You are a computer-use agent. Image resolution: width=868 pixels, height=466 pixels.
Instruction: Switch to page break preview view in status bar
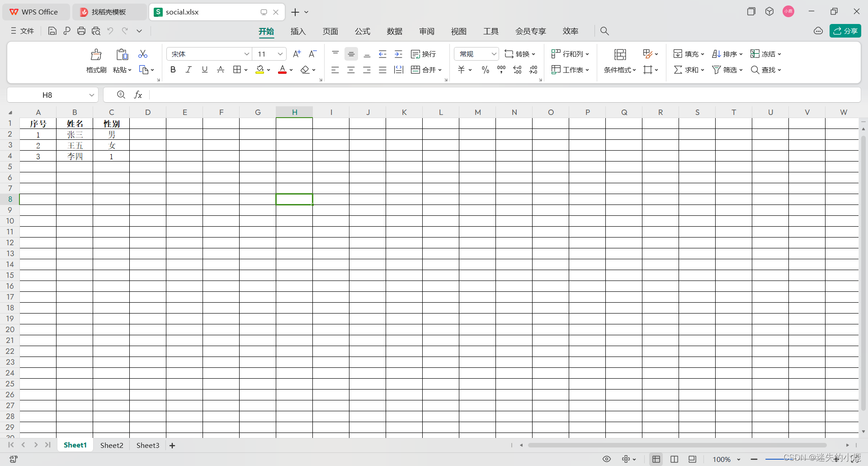coord(675,459)
